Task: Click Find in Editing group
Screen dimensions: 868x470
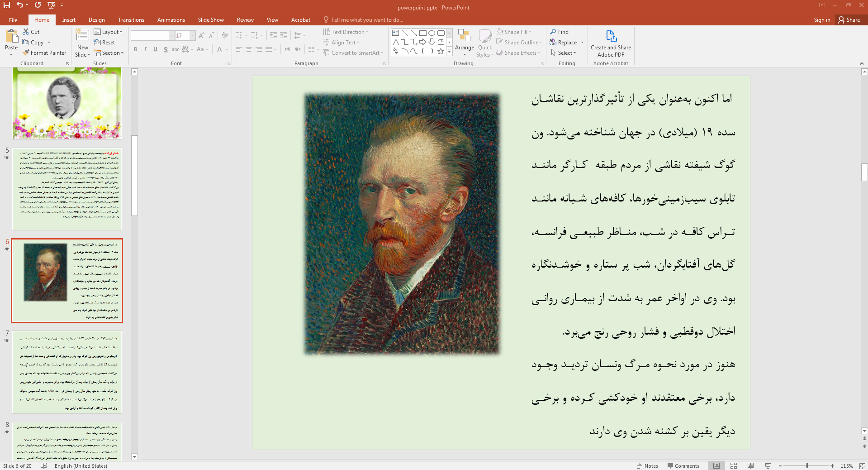Action: pos(560,32)
